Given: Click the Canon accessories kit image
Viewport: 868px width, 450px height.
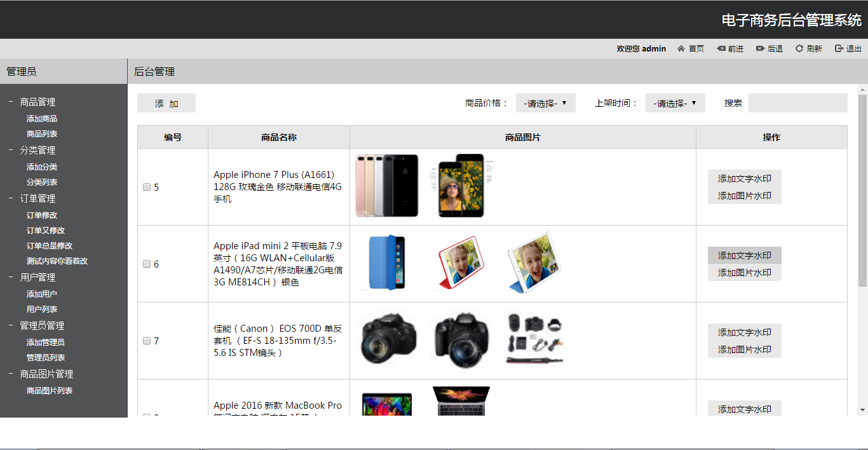Looking at the screenshot, I should pos(536,339).
